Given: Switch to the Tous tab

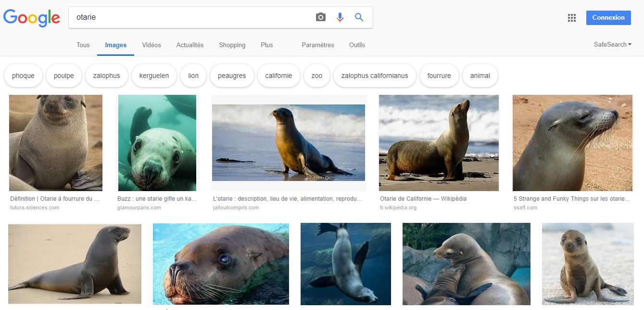Looking at the screenshot, I should pos(83,45).
